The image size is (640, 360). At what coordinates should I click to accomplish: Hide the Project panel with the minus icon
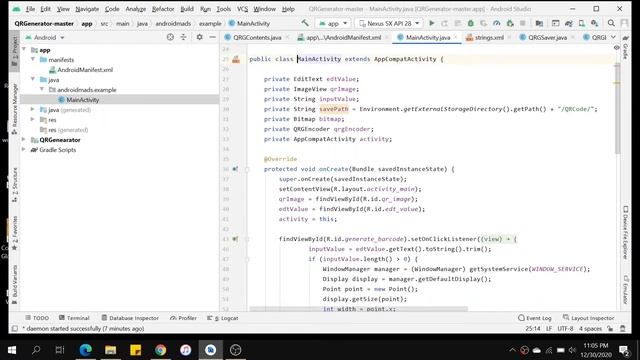point(212,37)
